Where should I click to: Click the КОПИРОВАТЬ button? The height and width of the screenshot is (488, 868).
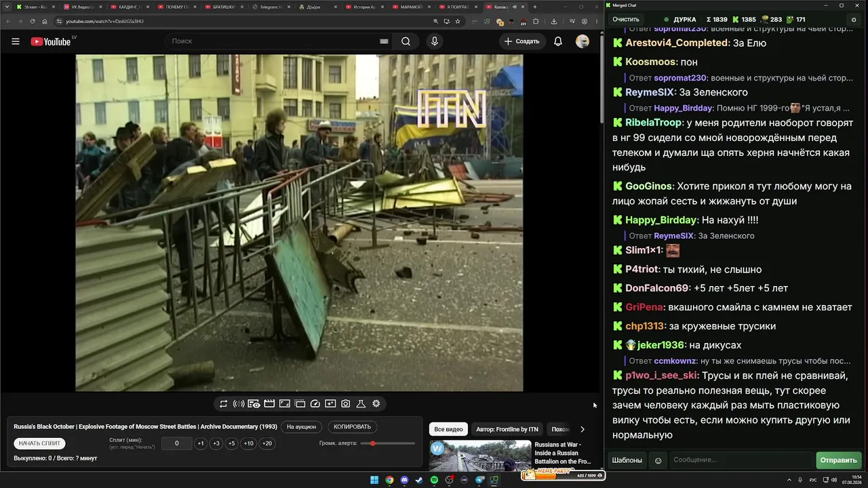tap(353, 427)
